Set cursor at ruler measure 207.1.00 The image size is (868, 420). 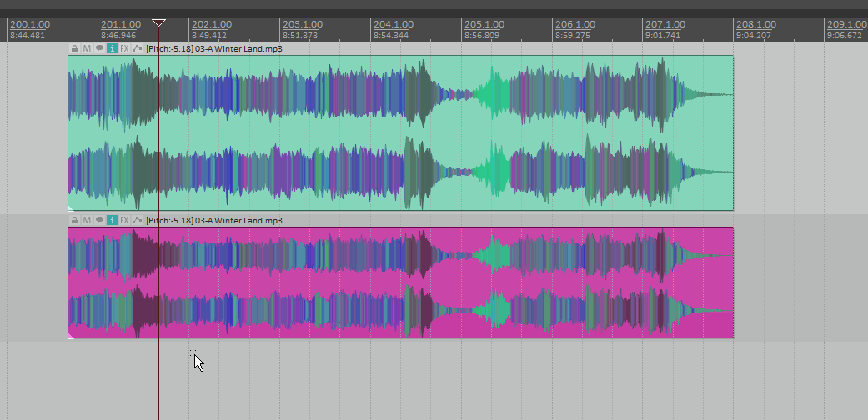tap(665, 24)
